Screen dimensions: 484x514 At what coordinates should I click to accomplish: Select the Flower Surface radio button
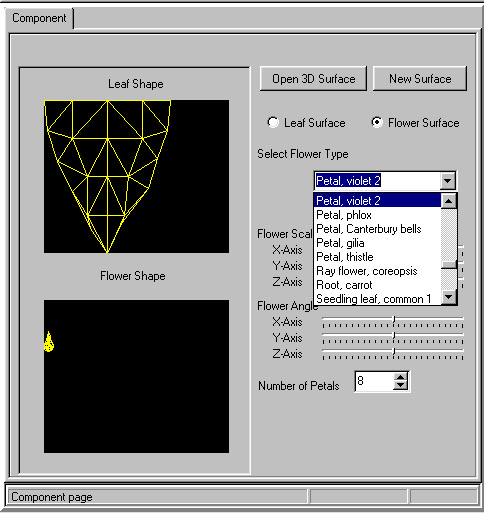[x=377, y=122]
